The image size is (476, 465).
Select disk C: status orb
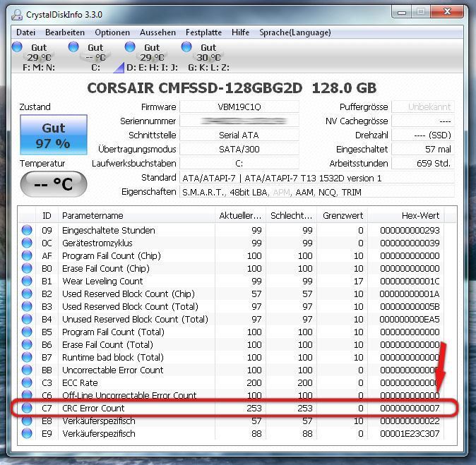pos(73,47)
